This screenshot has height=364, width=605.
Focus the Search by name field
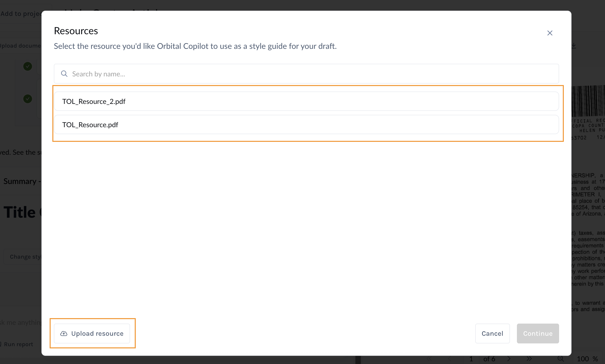click(306, 74)
